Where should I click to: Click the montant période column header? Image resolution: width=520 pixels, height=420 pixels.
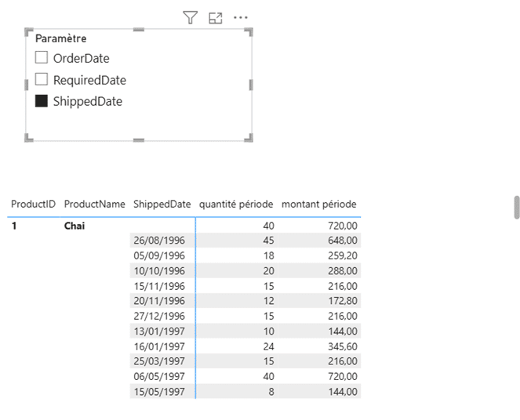pos(318,204)
